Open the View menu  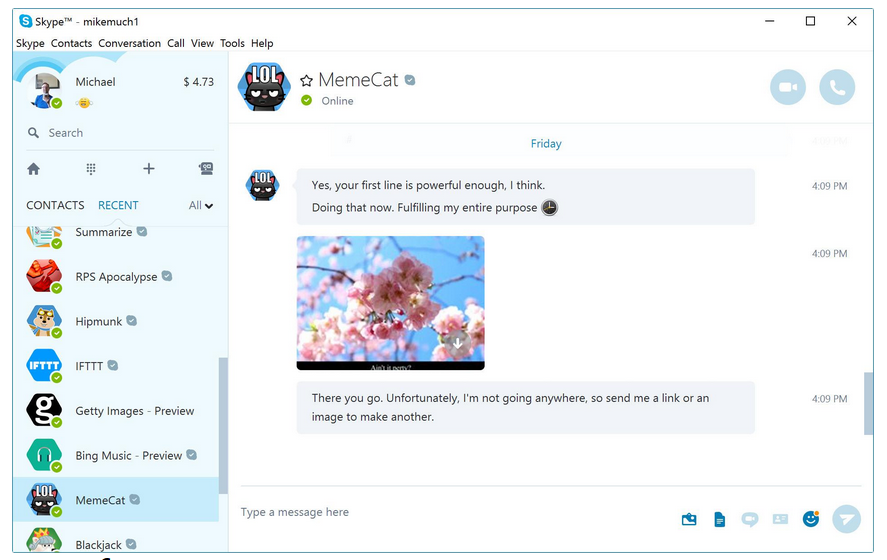click(x=202, y=43)
